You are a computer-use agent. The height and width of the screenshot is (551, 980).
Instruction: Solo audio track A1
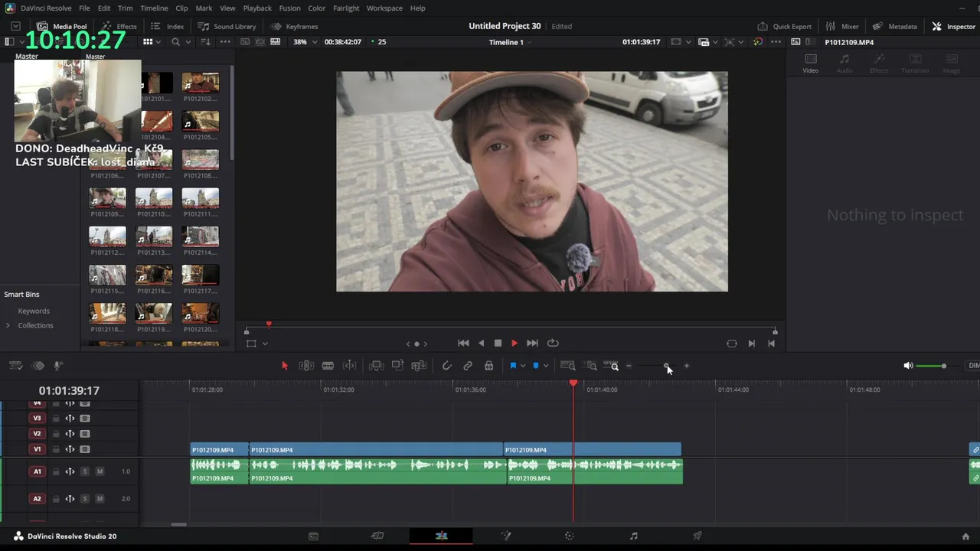pos(85,471)
